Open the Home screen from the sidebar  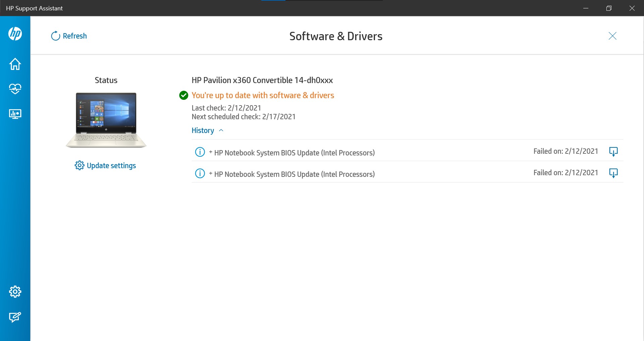coord(15,64)
